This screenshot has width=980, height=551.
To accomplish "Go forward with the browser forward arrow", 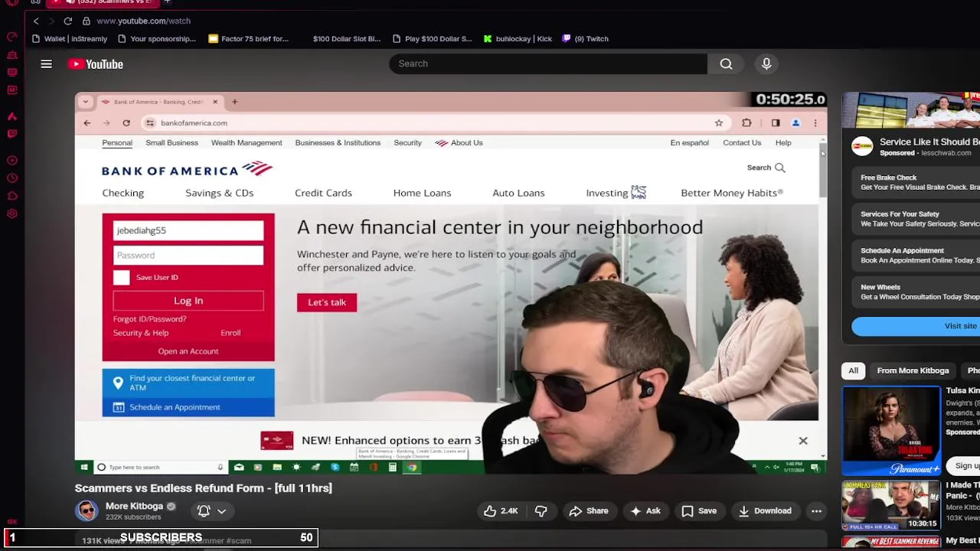I will [x=51, y=21].
